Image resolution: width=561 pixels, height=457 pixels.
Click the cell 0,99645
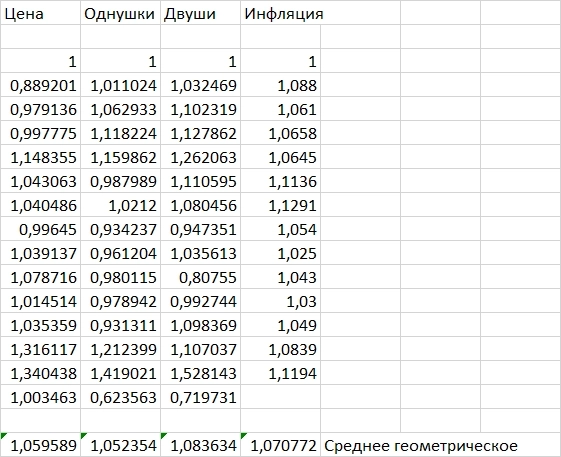coord(40,229)
